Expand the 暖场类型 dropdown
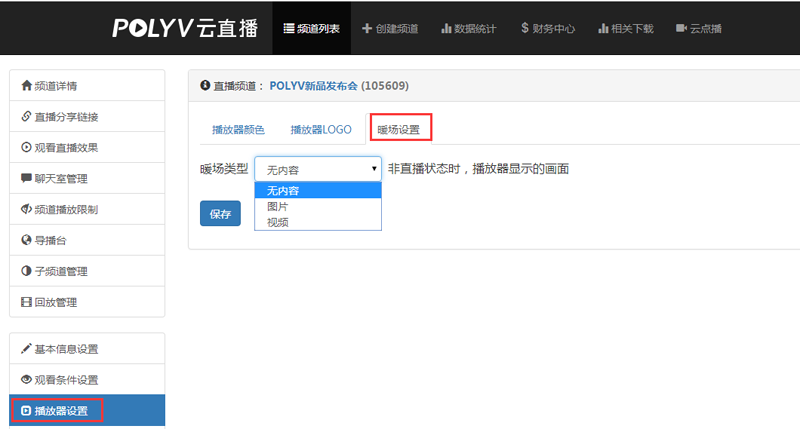The image size is (800, 429). click(318, 169)
